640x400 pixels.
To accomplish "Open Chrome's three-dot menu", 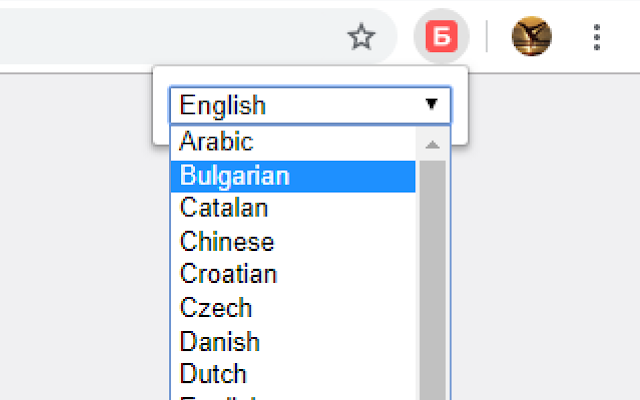I will [597, 37].
